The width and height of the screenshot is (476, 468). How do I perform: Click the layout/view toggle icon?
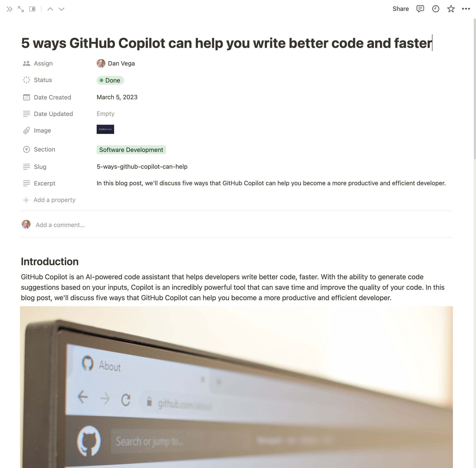(x=32, y=9)
